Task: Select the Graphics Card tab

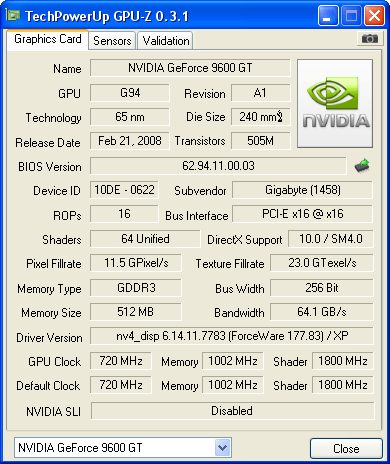Action: coord(48,39)
